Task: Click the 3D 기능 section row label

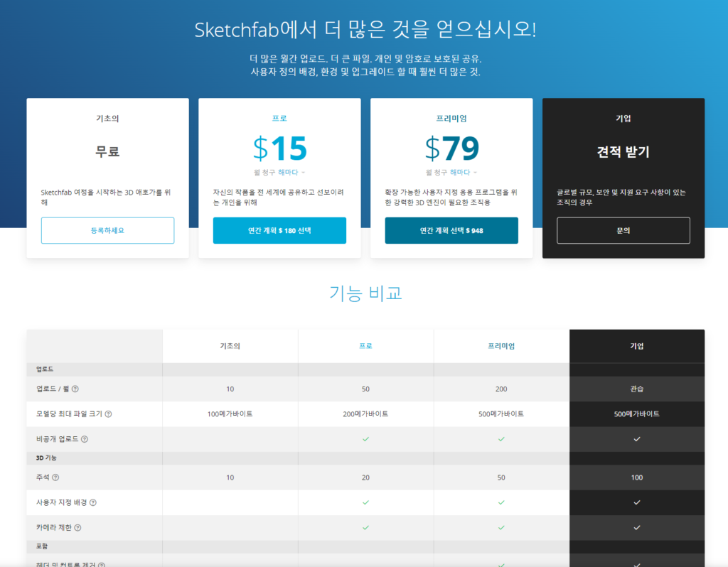Action: click(46, 458)
